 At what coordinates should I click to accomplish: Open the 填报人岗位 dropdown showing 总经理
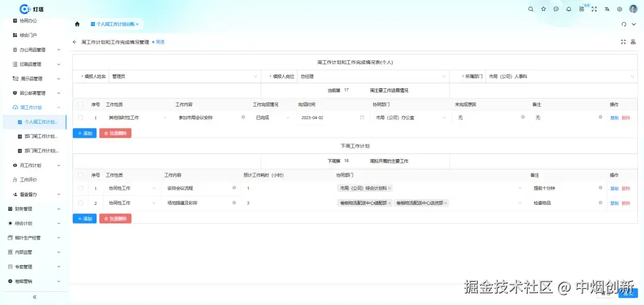tap(373, 76)
